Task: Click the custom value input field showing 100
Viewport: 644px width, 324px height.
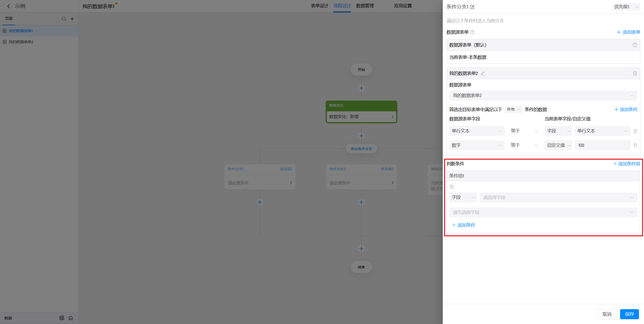Action: pos(602,145)
